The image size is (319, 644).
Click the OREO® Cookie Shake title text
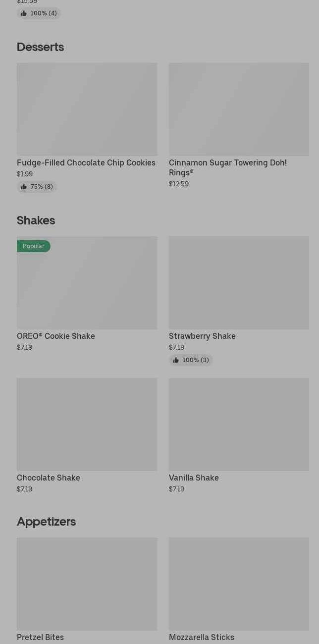pos(56,336)
